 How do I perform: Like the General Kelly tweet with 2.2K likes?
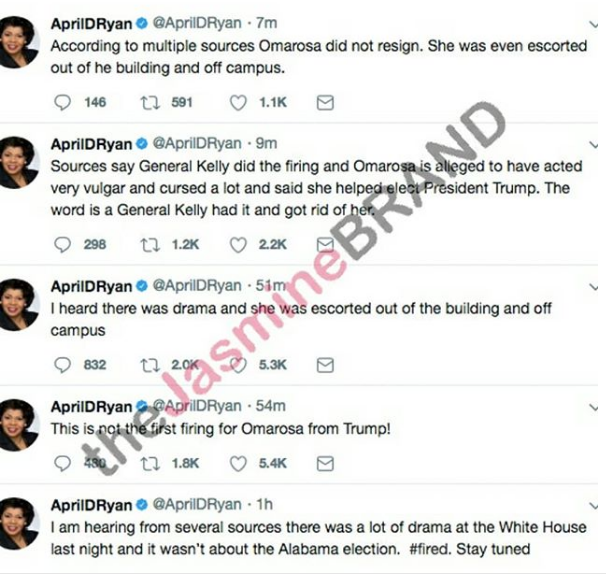[238, 245]
